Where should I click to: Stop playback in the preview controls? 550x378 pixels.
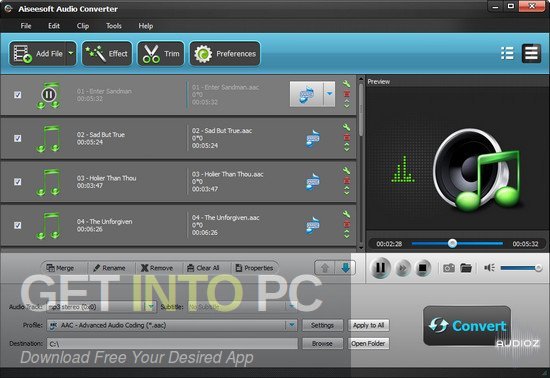423,268
